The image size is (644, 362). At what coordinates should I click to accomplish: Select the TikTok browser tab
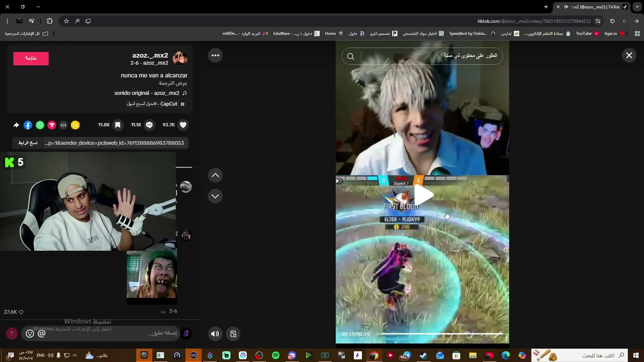[592, 7]
